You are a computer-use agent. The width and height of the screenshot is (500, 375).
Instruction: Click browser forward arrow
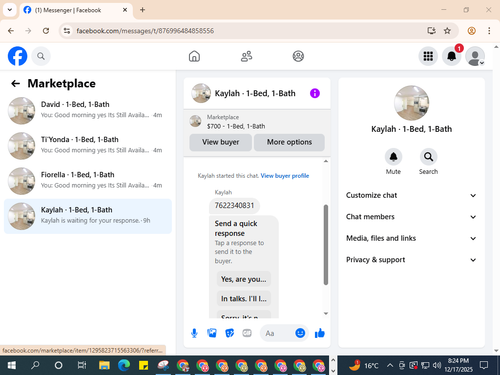click(x=28, y=31)
